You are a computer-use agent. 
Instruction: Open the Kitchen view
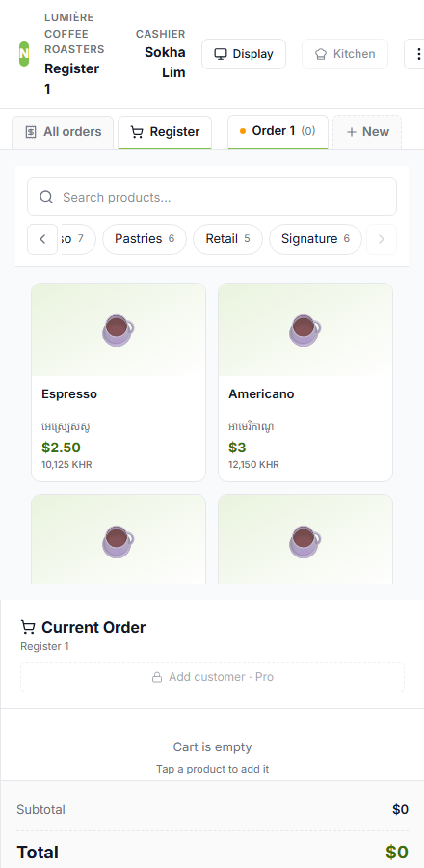click(x=345, y=54)
